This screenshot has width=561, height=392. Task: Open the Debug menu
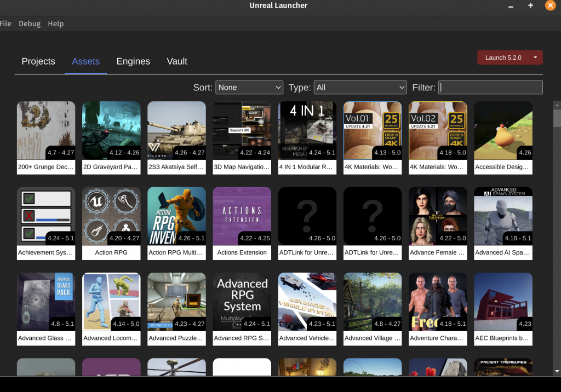(x=30, y=24)
